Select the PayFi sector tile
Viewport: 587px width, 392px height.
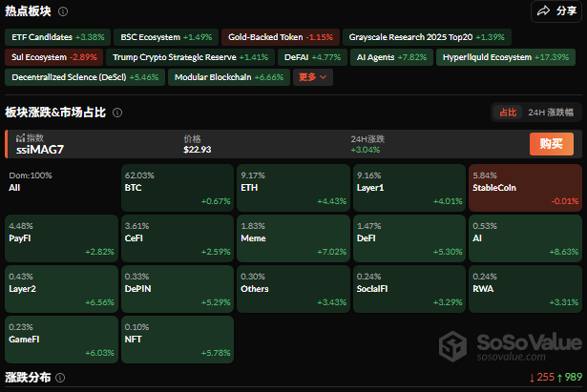[x=61, y=238]
